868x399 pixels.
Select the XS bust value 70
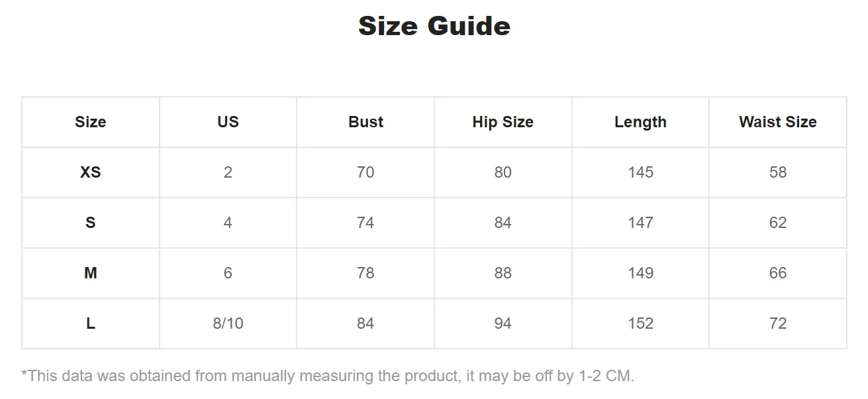click(x=365, y=172)
